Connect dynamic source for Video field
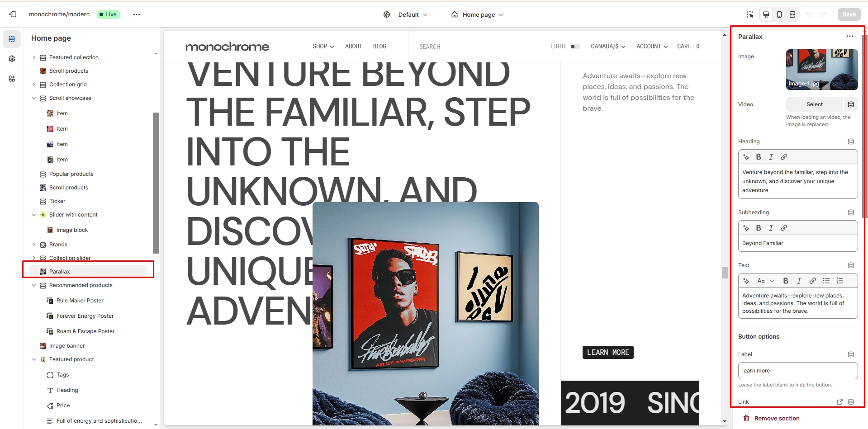Viewport: 868px width, 429px height. tap(851, 104)
